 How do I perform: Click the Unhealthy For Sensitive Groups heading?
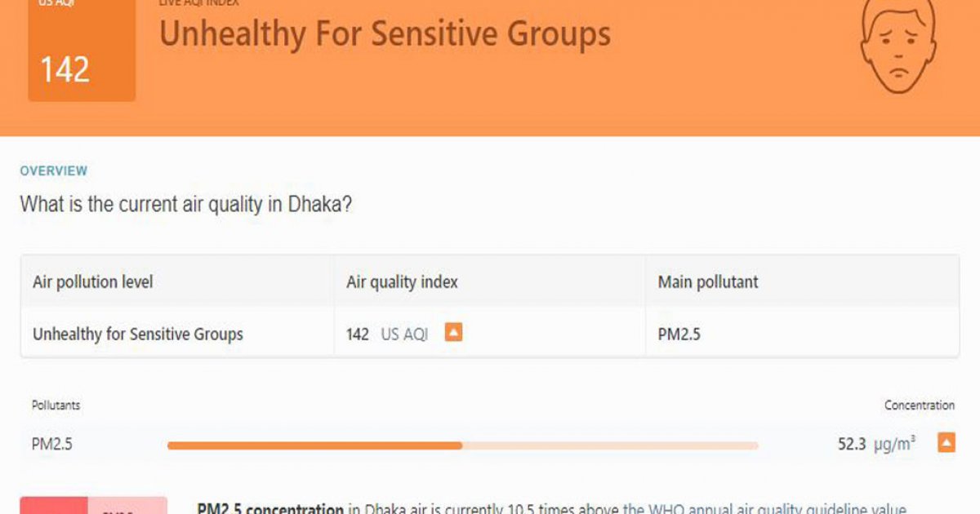384,34
